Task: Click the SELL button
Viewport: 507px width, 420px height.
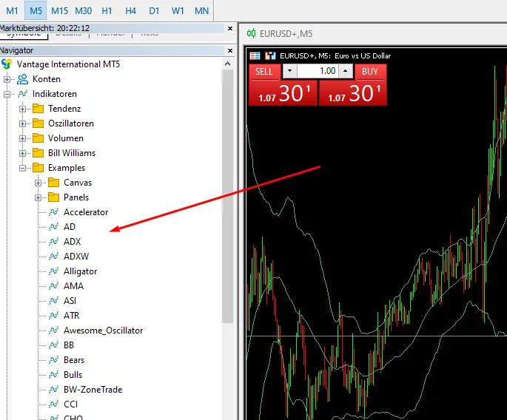Action: pyautogui.click(x=263, y=72)
